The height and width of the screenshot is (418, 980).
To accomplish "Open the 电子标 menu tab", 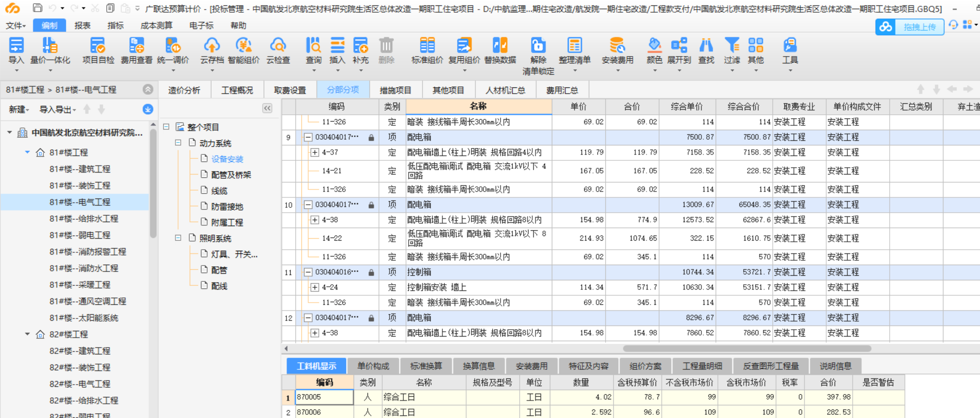I will click(201, 25).
